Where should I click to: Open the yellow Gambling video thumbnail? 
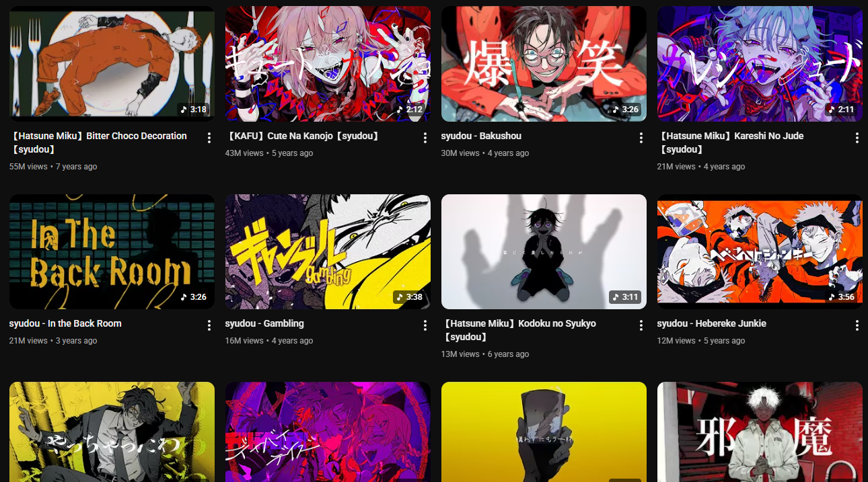click(x=328, y=252)
